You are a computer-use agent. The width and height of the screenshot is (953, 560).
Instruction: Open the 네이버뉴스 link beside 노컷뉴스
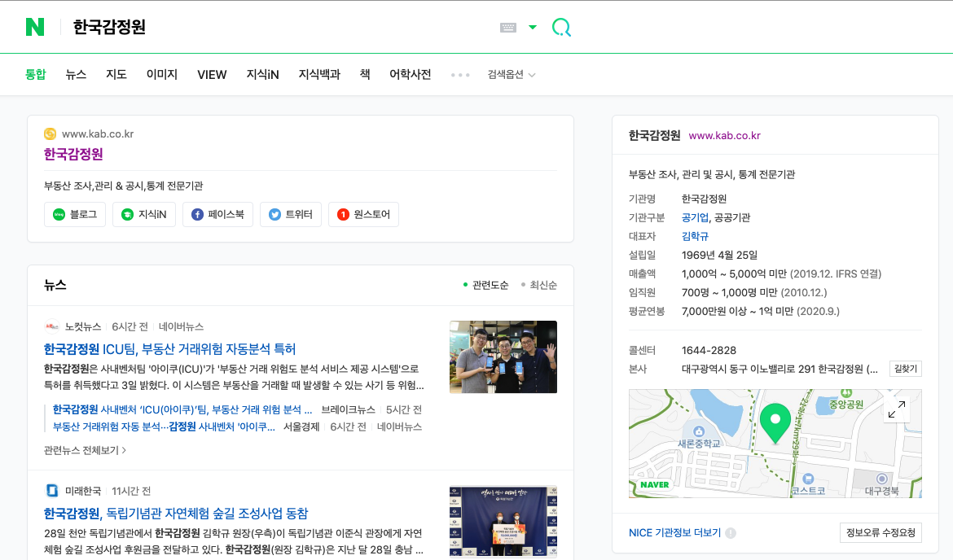pyautogui.click(x=181, y=326)
